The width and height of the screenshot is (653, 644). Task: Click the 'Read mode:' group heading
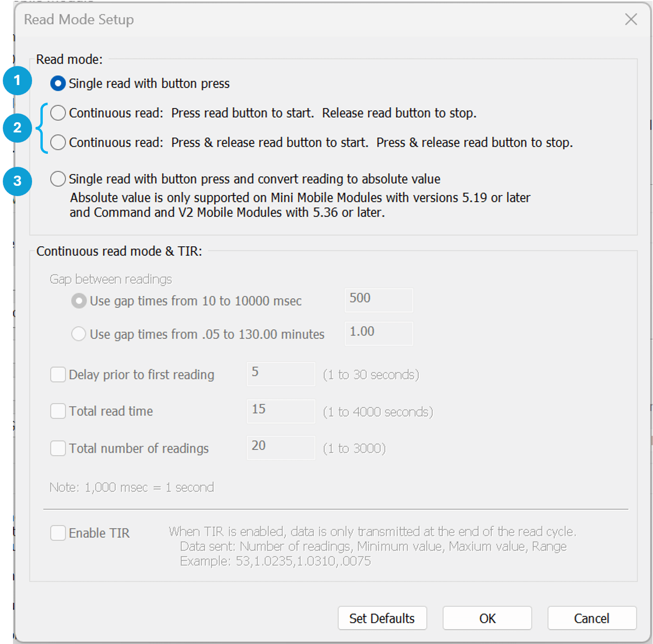tap(70, 59)
